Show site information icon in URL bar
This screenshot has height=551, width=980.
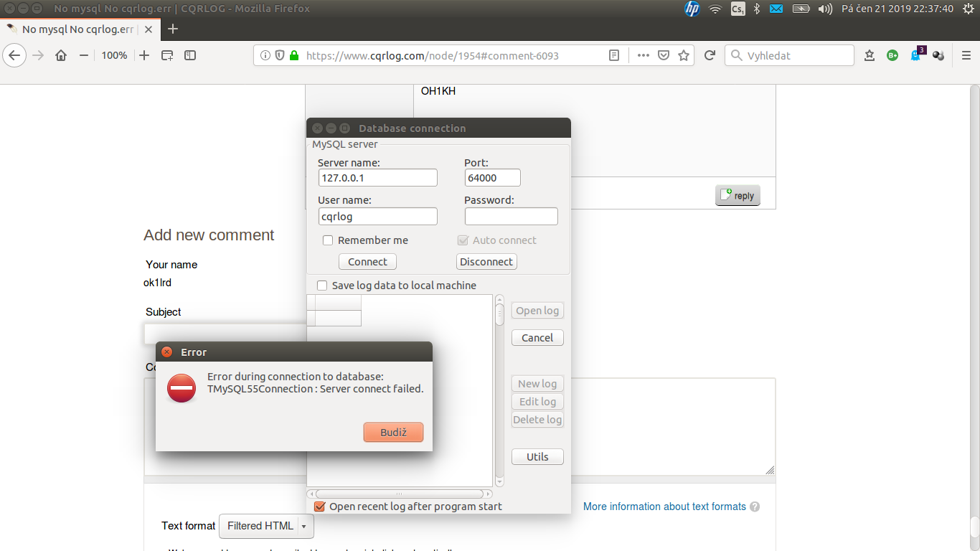pos(265,55)
